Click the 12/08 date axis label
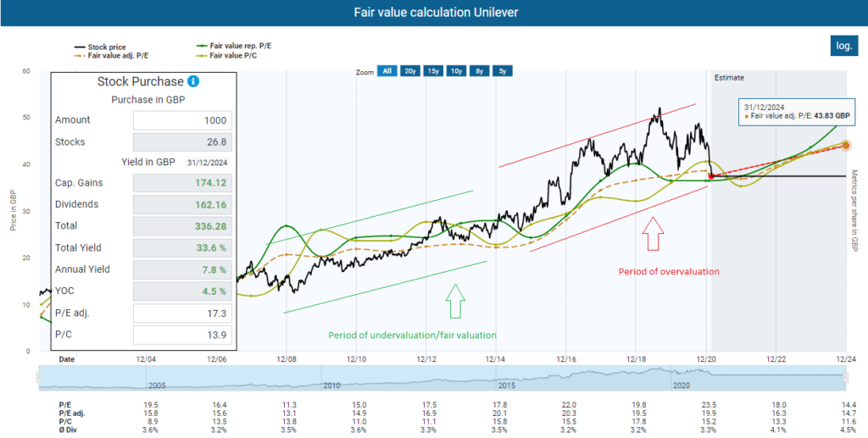Screen dimensions: 868x438 pos(287,359)
